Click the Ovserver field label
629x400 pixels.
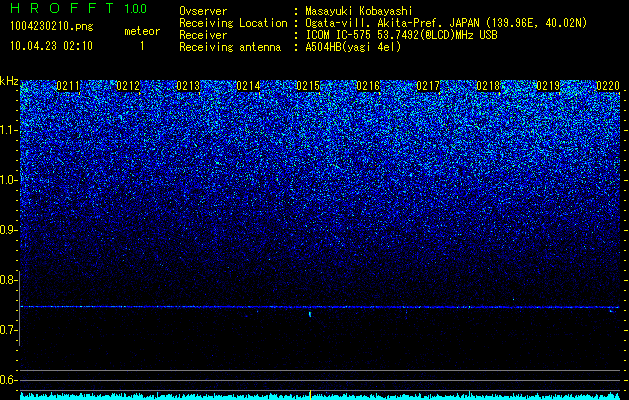click(203, 11)
